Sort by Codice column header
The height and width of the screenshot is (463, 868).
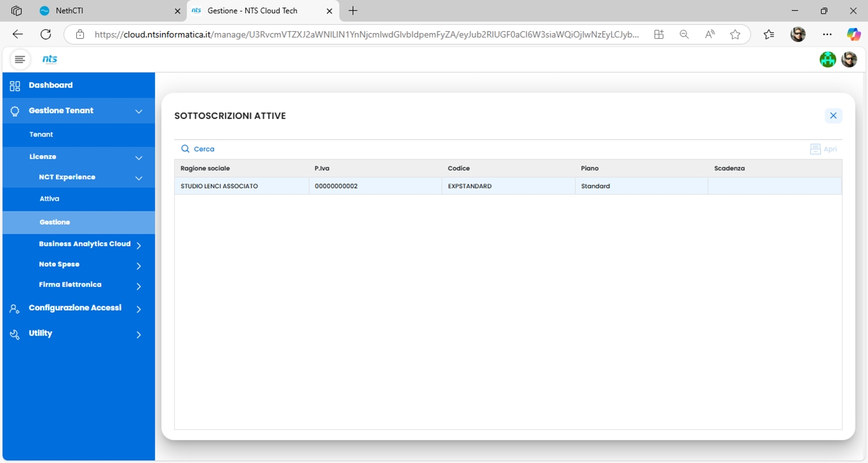(509, 168)
